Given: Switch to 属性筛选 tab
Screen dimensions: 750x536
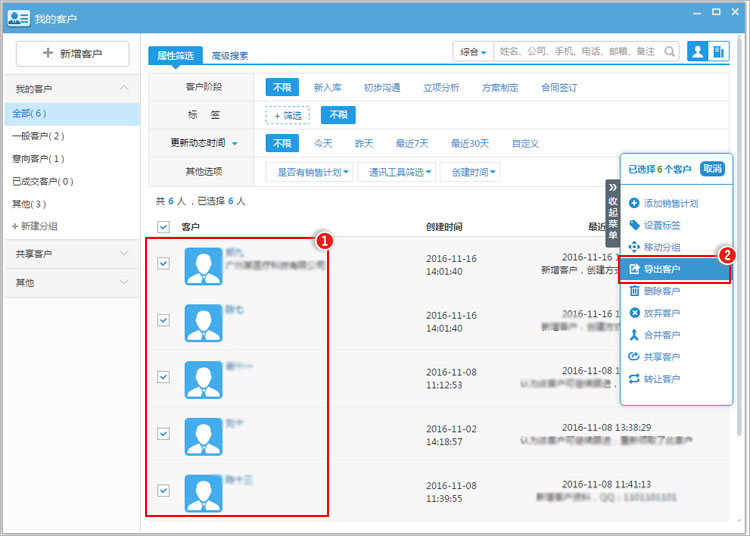Looking at the screenshot, I should point(176,56).
